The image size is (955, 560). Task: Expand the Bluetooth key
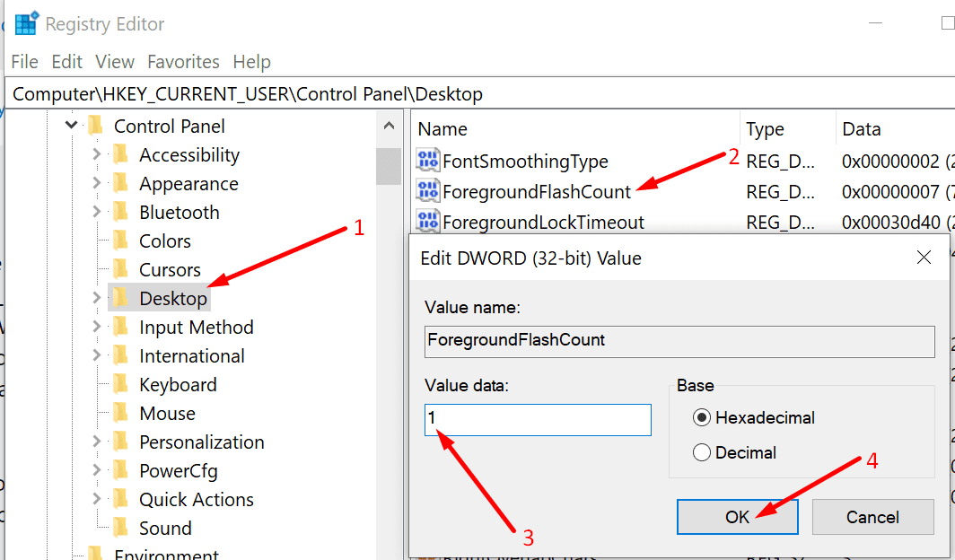pos(96,211)
